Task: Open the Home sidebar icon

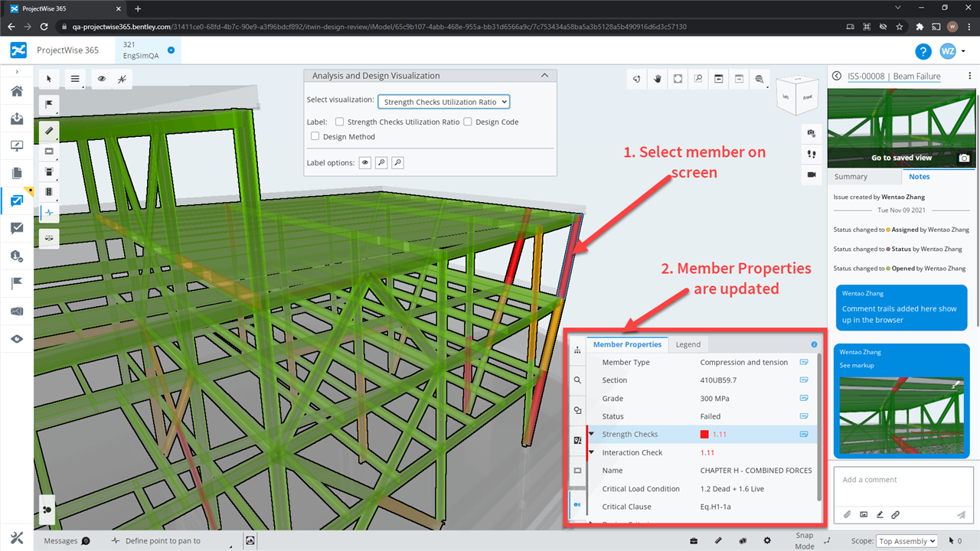Action: click(17, 92)
